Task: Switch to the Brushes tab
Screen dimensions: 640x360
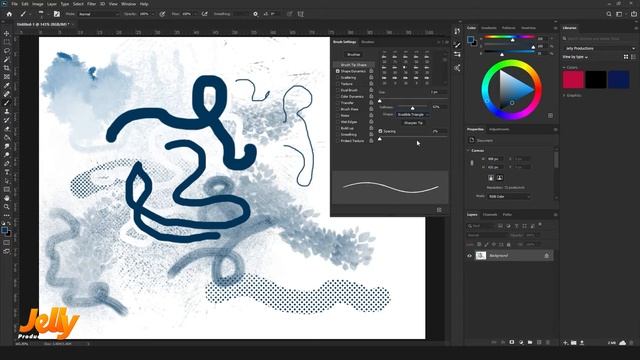Action: (367, 42)
